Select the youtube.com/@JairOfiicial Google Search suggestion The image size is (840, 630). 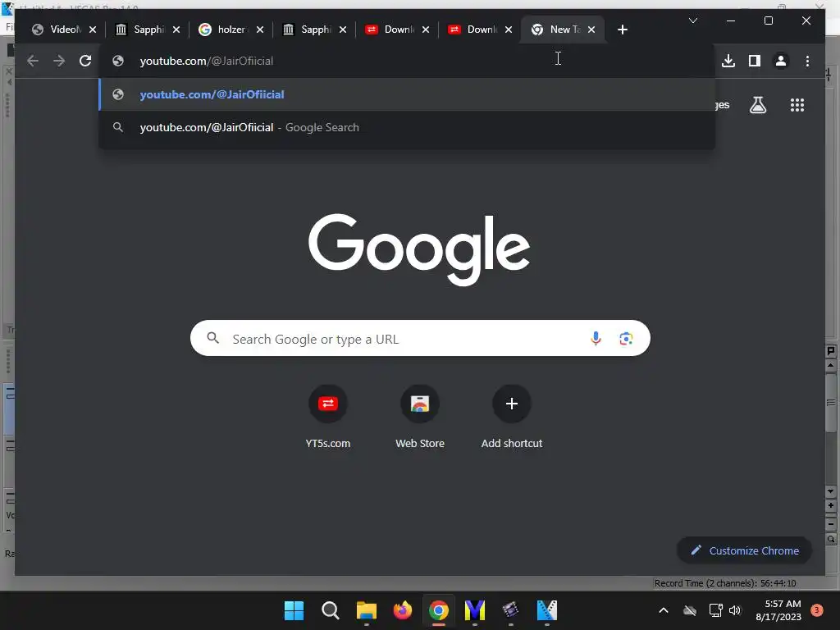tap(407, 127)
